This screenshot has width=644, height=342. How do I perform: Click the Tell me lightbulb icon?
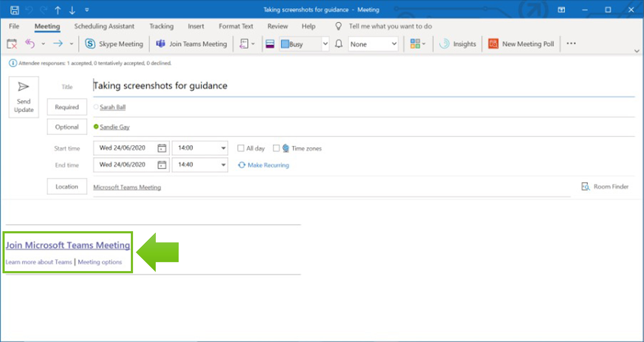(338, 26)
